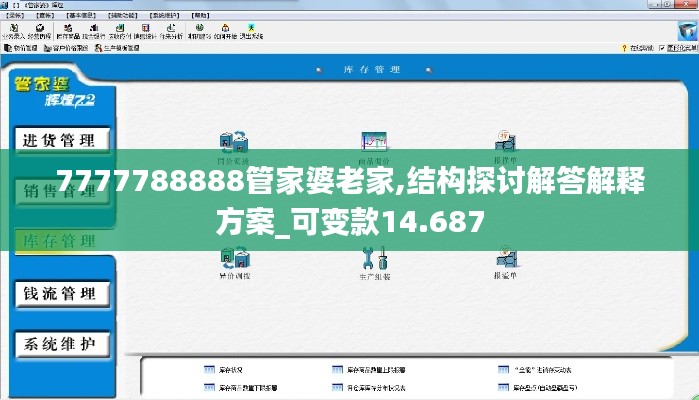Click the 经营历程 toolbar icon

tap(39, 32)
